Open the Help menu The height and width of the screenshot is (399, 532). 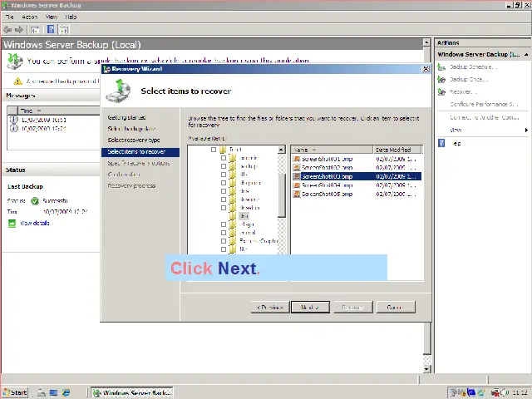(71, 17)
